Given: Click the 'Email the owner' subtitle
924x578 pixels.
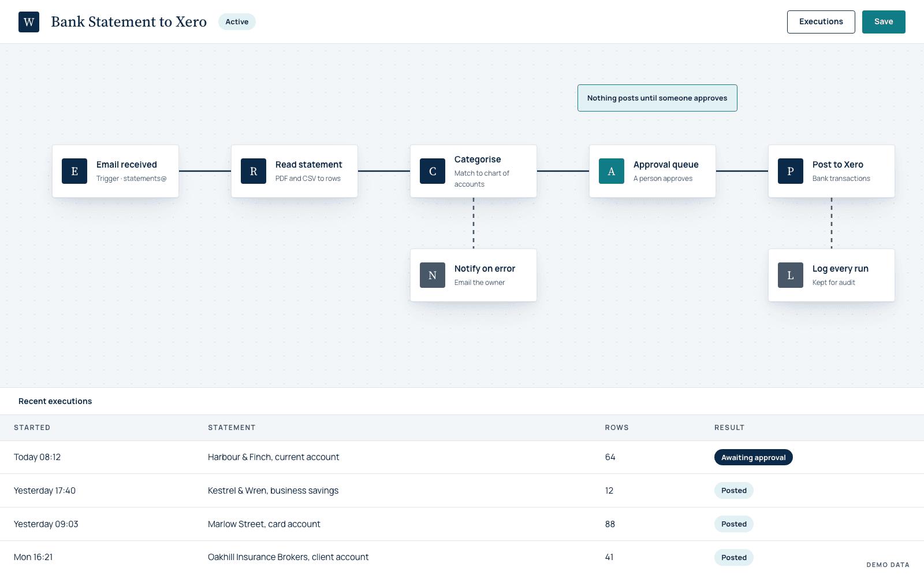Looking at the screenshot, I should [x=479, y=283].
